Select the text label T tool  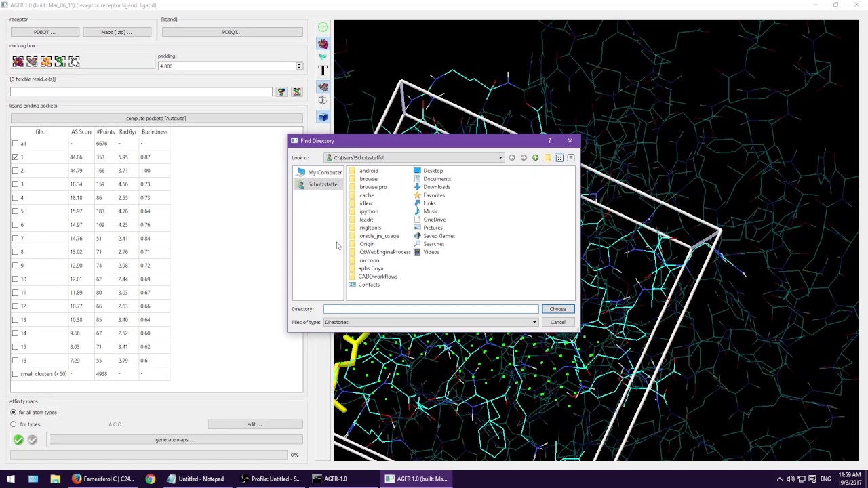[x=323, y=70]
